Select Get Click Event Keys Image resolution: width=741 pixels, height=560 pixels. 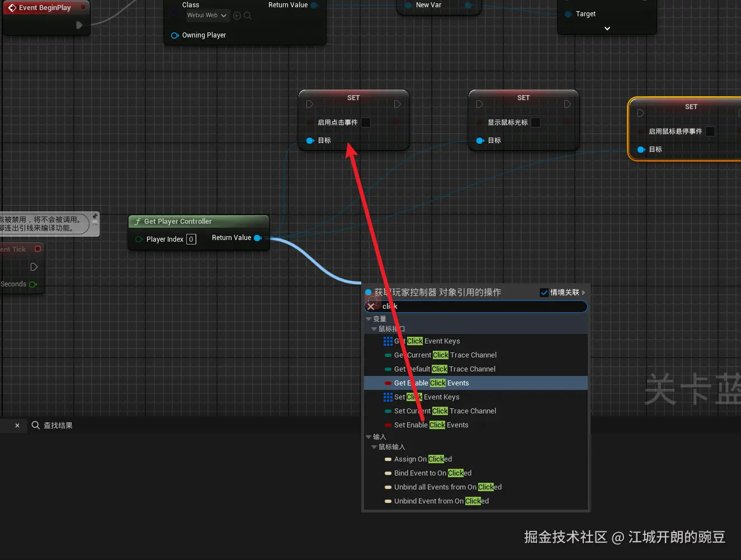tap(476, 341)
